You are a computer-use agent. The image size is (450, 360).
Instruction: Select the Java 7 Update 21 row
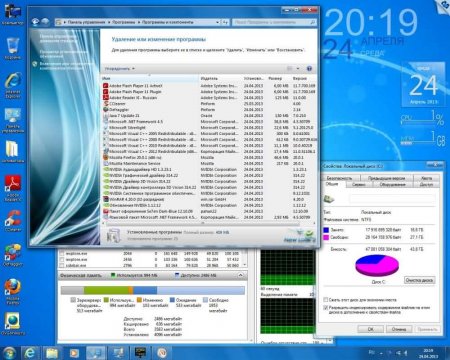[x=208, y=115]
